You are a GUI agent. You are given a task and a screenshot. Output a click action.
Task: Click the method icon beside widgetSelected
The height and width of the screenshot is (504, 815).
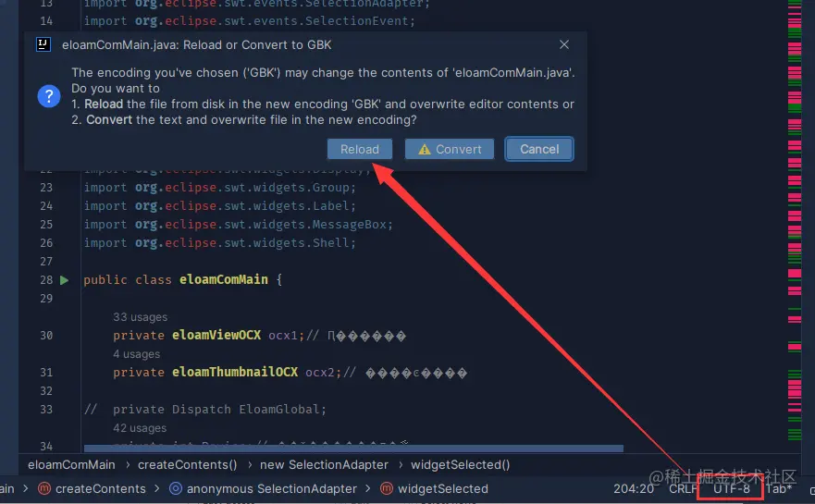point(387,488)
